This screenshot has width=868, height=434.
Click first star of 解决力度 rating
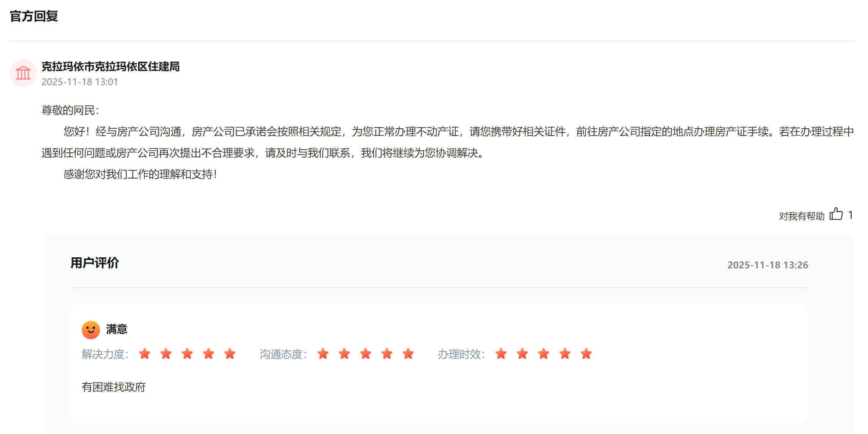pyautogui.click(x=145, y=354)
